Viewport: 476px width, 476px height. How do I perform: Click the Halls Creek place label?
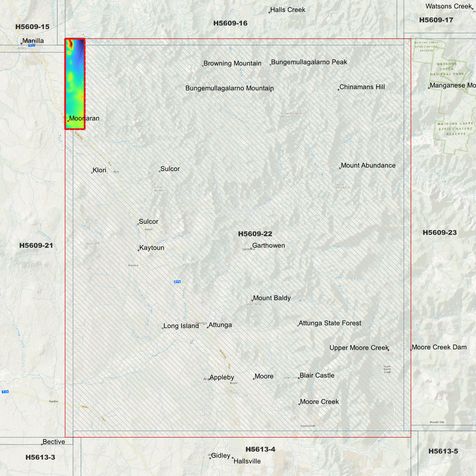click(288, 10)
